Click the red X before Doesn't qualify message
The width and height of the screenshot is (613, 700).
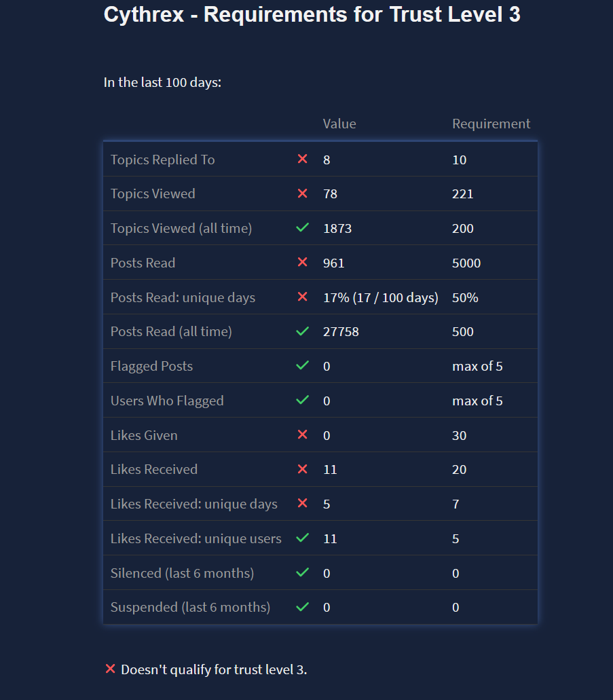(110, 669)
